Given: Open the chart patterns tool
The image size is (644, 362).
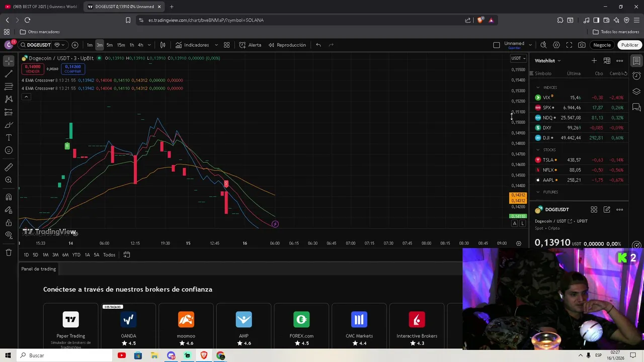Looking at the screenshot, I should [9, 99].
